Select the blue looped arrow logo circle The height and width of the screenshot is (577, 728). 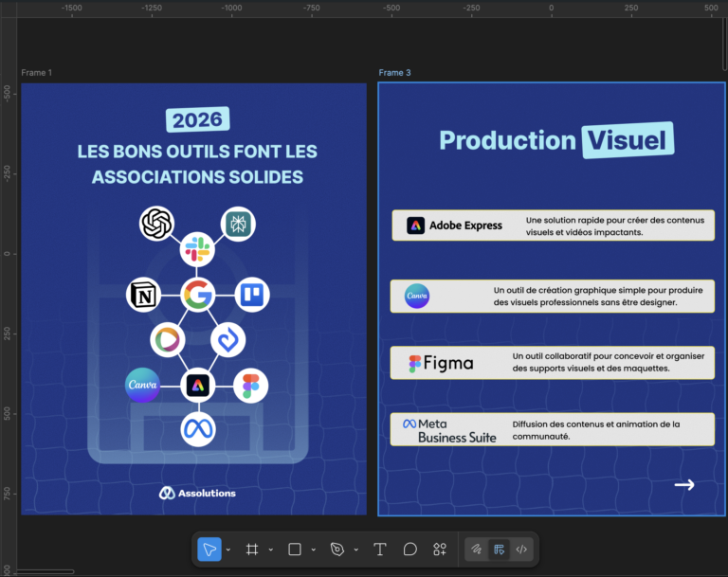227,340
